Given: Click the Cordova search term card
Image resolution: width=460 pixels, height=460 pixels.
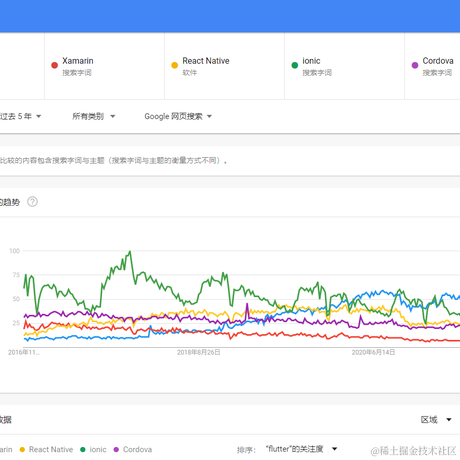Looking at the screenshot, I should [x=432, y=66].
